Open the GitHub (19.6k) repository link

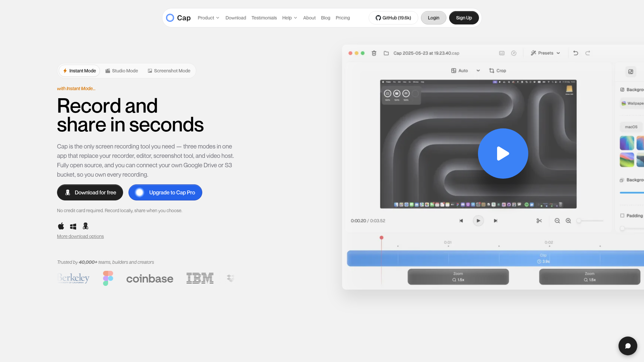click(393, 18)
